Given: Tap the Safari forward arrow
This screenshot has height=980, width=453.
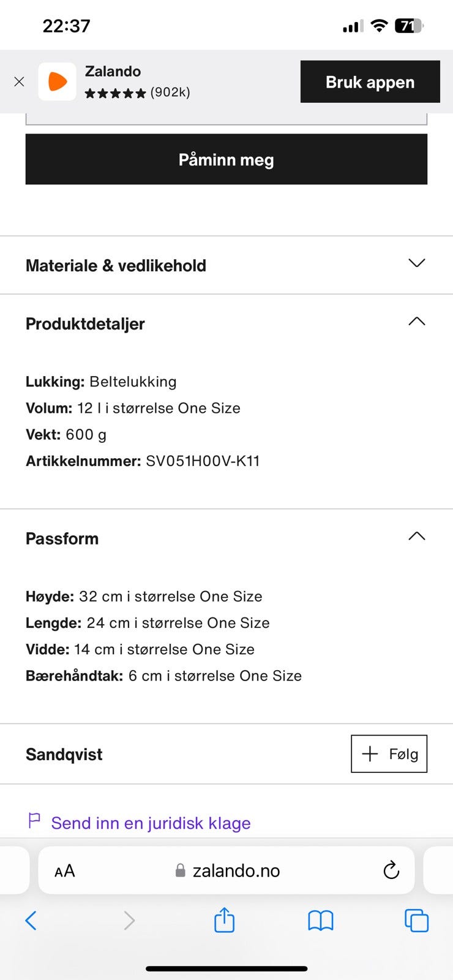Looking at the screenshot, I should (x=129, y=920).
